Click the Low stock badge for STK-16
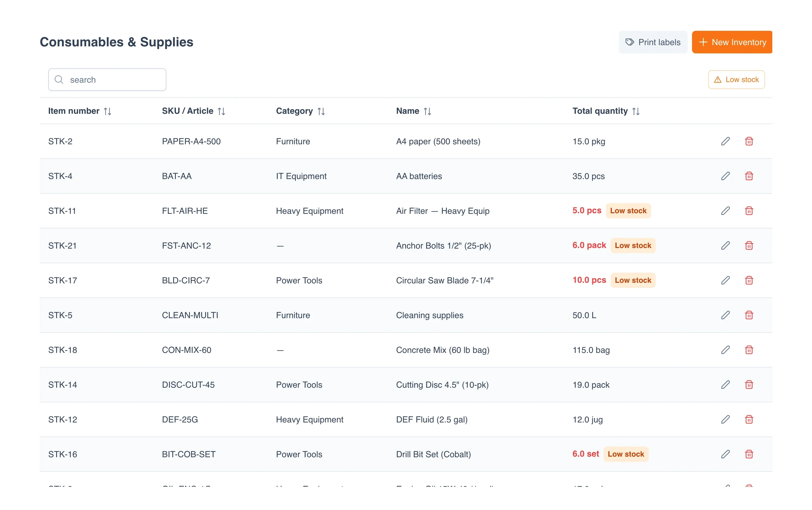Screen dimensions: 812x510 click(625, 454)
